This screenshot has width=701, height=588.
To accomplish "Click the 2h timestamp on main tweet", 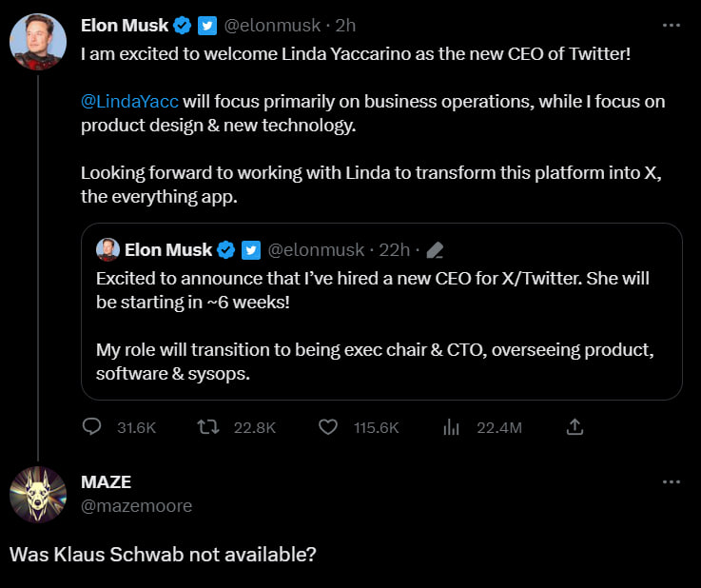I will [x=346, y=25].
